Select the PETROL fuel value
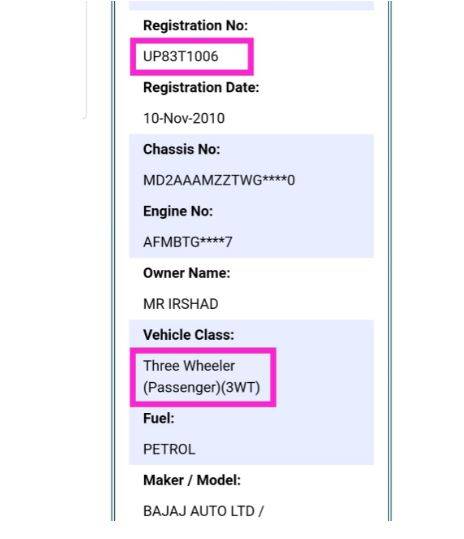The image size is (464, 539). (169, 449)
